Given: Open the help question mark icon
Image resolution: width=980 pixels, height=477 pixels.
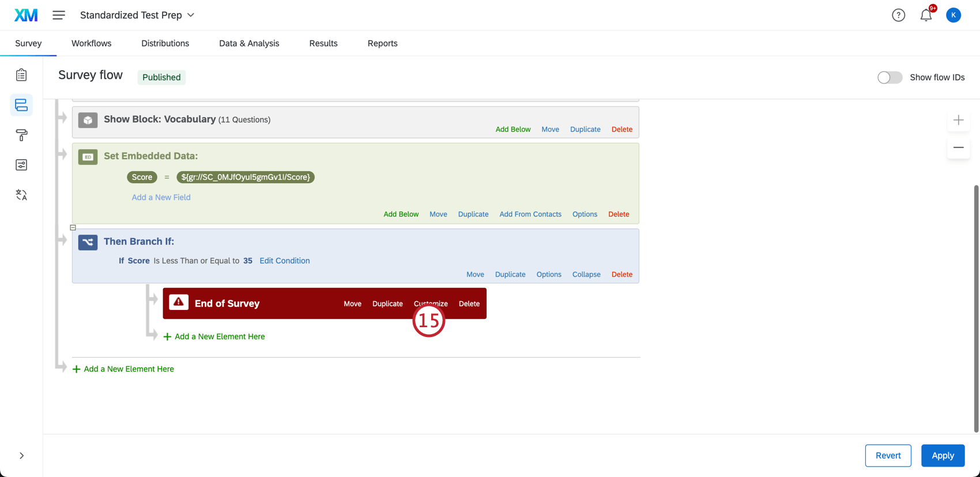Looking at the screenshot, I should [x=898, y=15].
